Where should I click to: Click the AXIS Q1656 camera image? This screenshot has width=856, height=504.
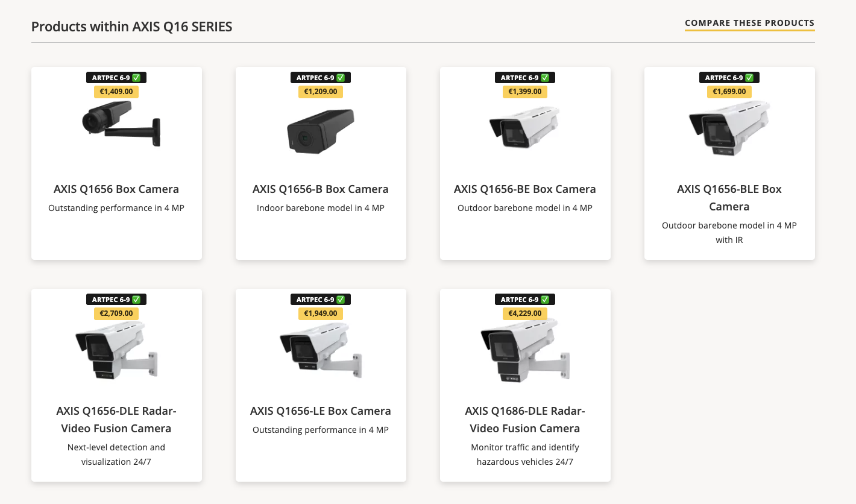[x=122, y=124]
